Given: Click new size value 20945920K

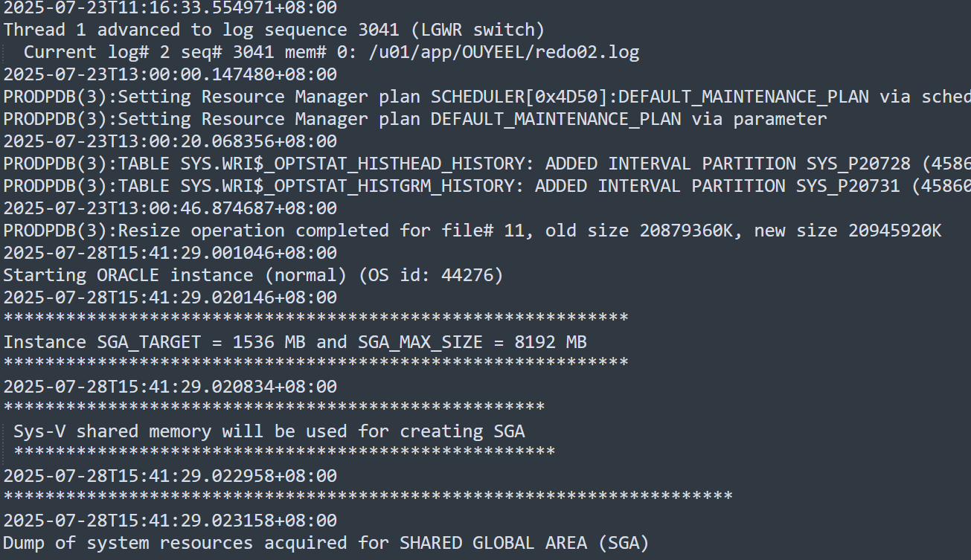Looking at the screenshot, I should [895, 231].
